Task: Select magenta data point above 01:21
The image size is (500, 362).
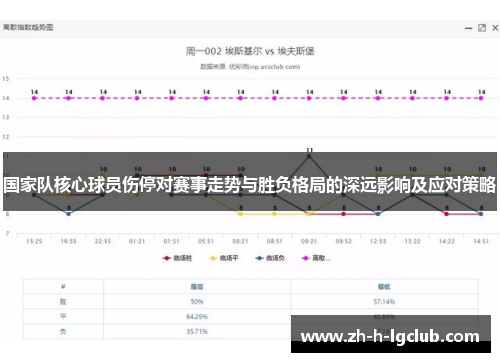Action: pyautogui.click(x=137, y=98)
